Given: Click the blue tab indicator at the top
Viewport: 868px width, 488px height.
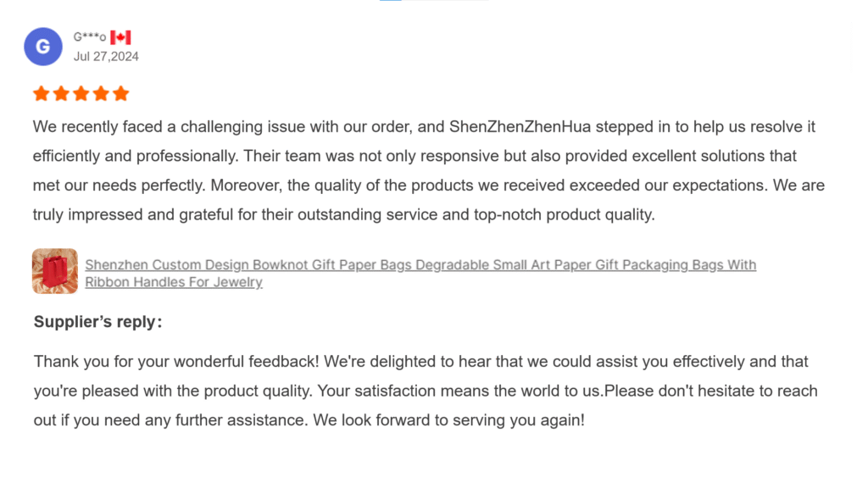Looking at the screenshot, I should (x=391, y=1).
